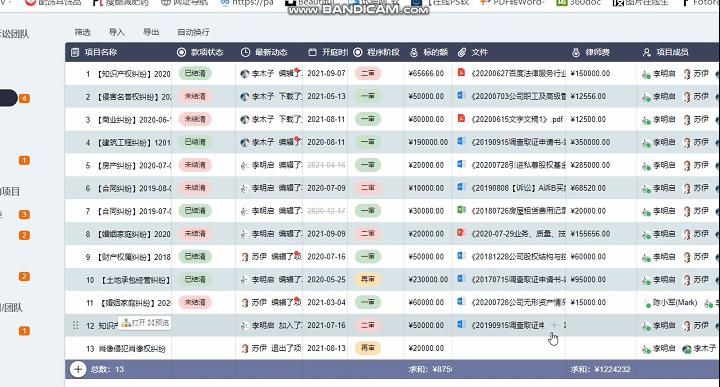Screen dimensions: 720x387
Task: Click 李明启 avatar in row 5 最新动态
Action: pyautogui.click(x=245, y=165)
